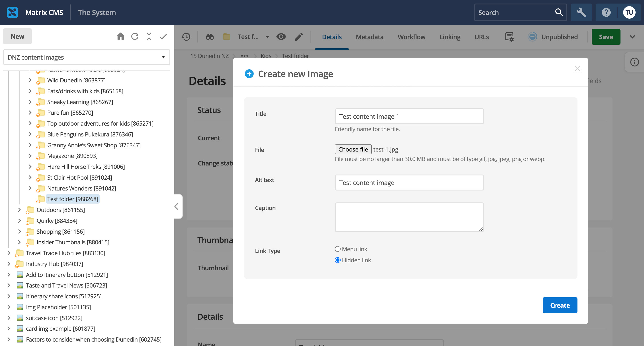Open the TU user avatar menu
This screenshot has height=346, width=644.
pyautogui.click(x=629, y=12)
